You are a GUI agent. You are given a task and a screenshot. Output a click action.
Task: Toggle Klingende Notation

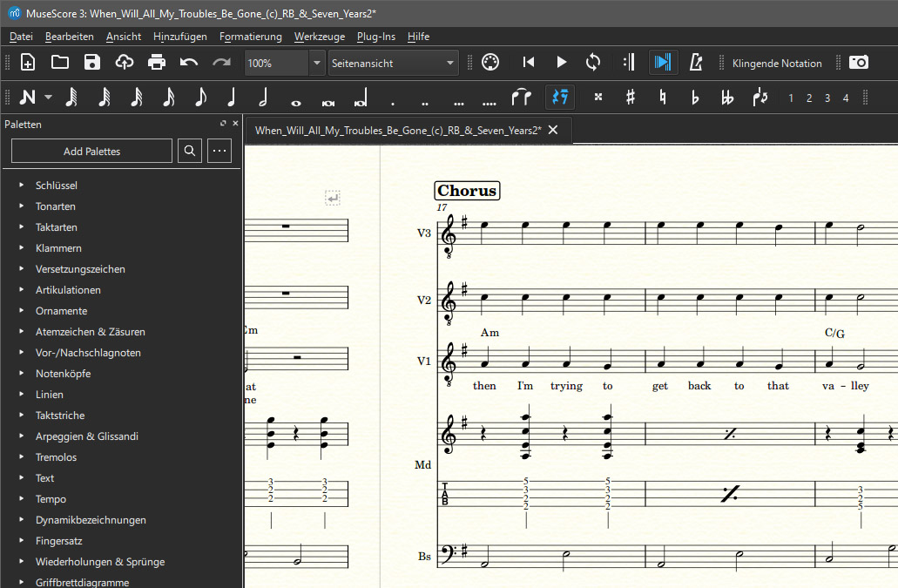(x=778, y=63)
